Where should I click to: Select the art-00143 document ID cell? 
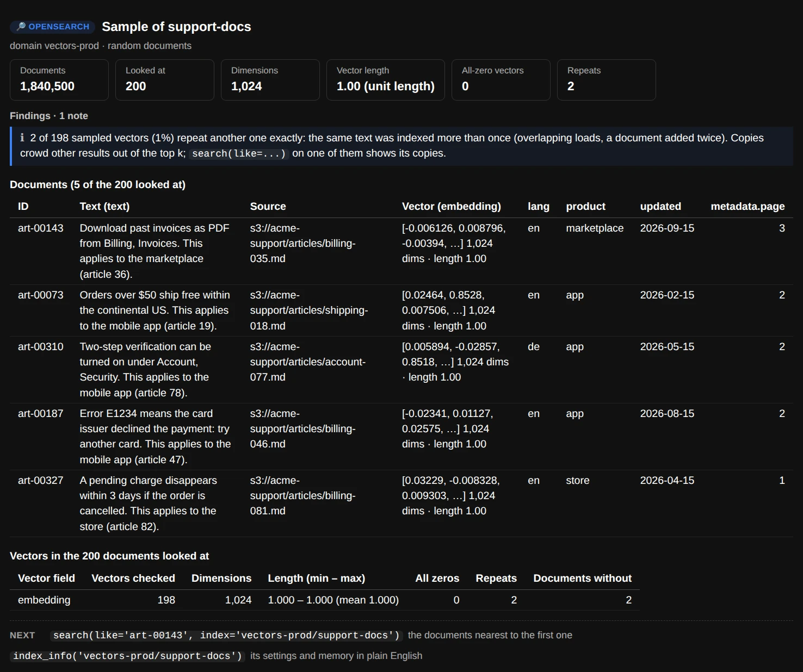41,228
